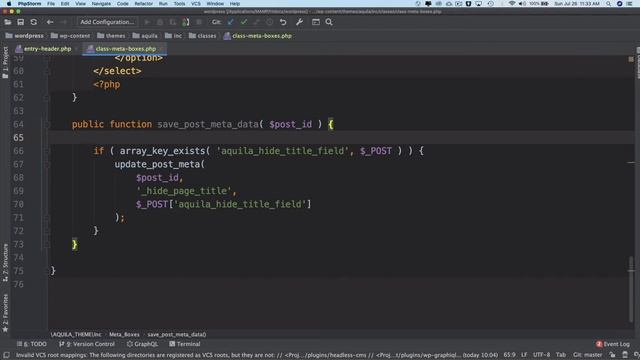This screenshot has width=640, height=360.
Task: Click the Git Show History clock icon
Action: click(x=269, y=22)
